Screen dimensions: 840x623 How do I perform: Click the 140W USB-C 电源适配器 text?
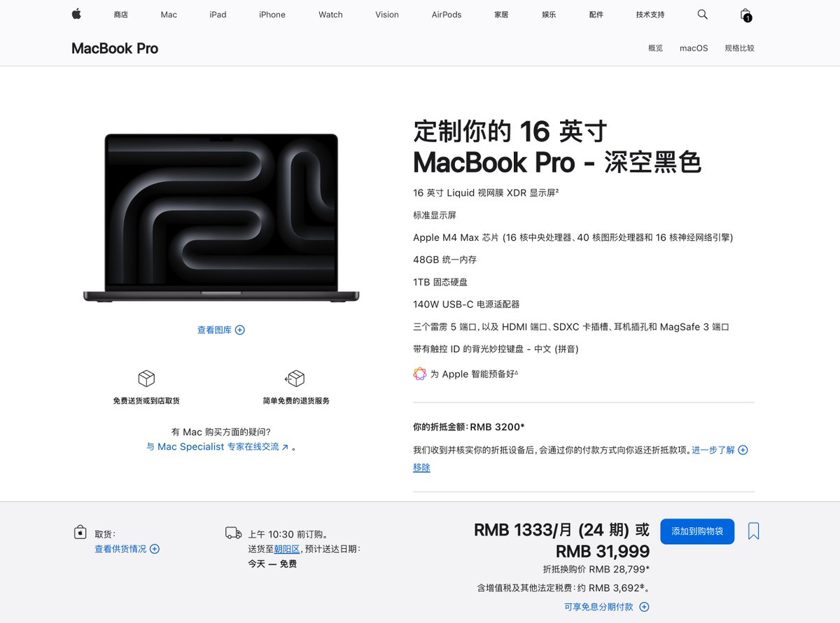466,304
